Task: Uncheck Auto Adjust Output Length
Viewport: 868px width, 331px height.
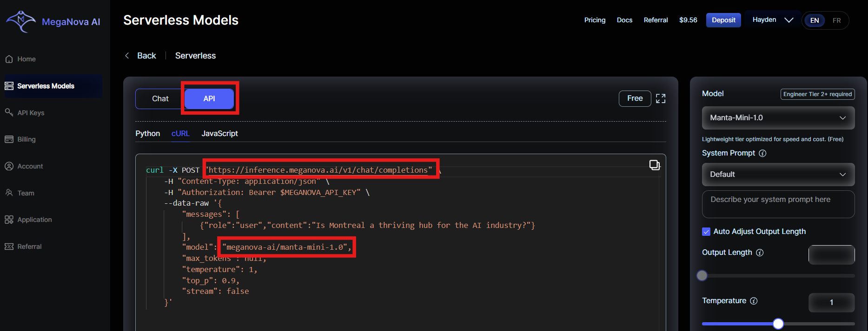Action: tap(706, 232)
